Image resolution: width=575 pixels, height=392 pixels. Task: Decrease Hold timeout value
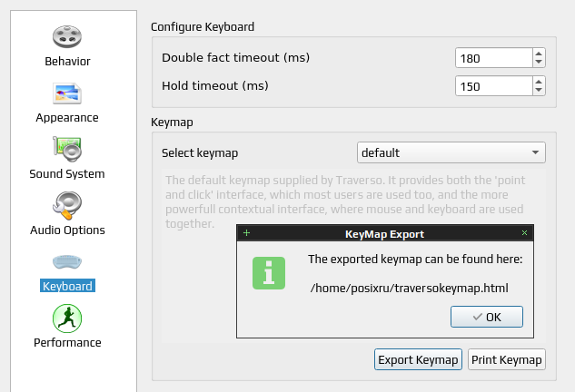tap(539, 90)
